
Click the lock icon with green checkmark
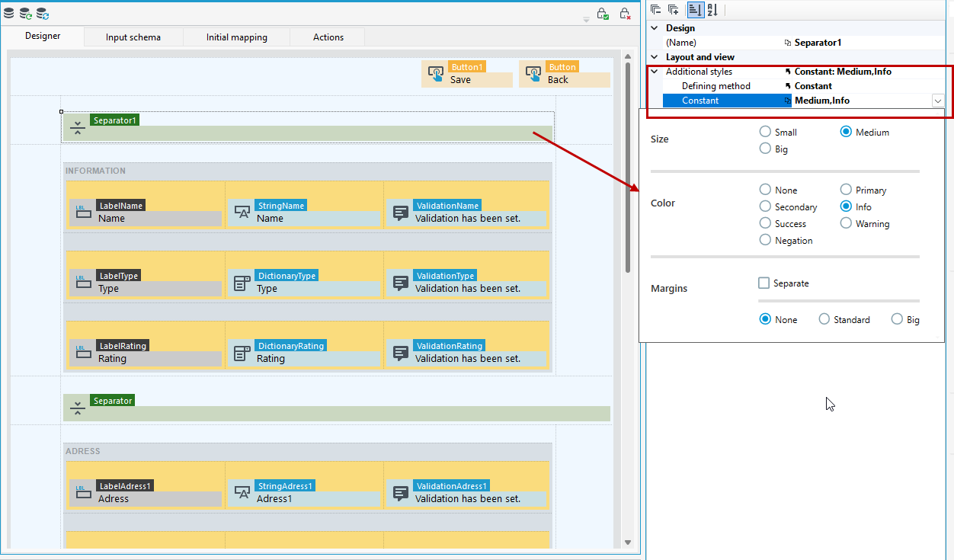coord(603,14)
